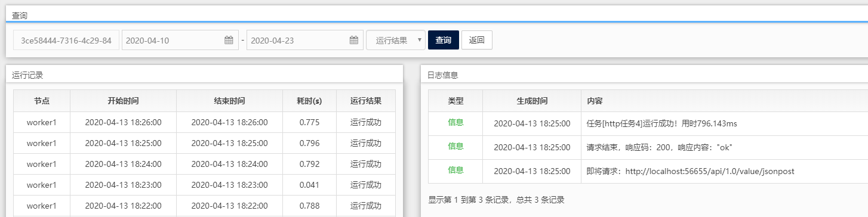Open calendar picker for start date 2020-04-10
Viewport: 868px width, 217px height.
[229, 40]
